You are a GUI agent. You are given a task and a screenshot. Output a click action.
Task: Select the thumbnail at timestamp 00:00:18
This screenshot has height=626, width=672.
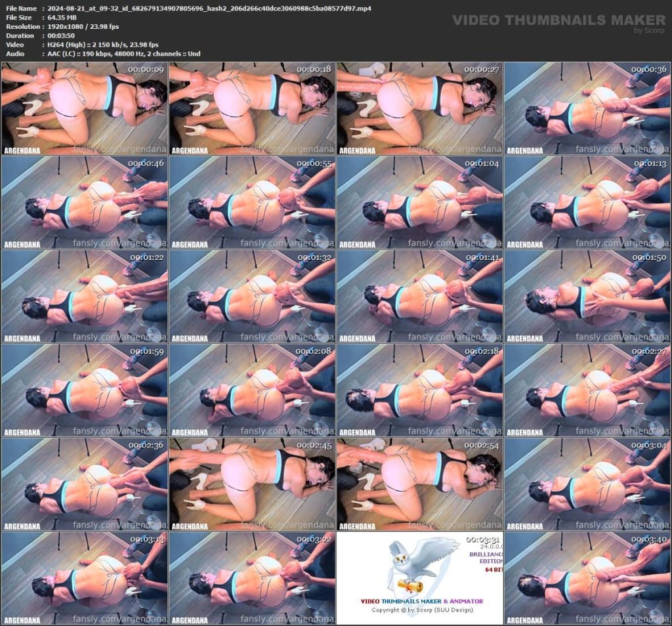pos(252,108)
